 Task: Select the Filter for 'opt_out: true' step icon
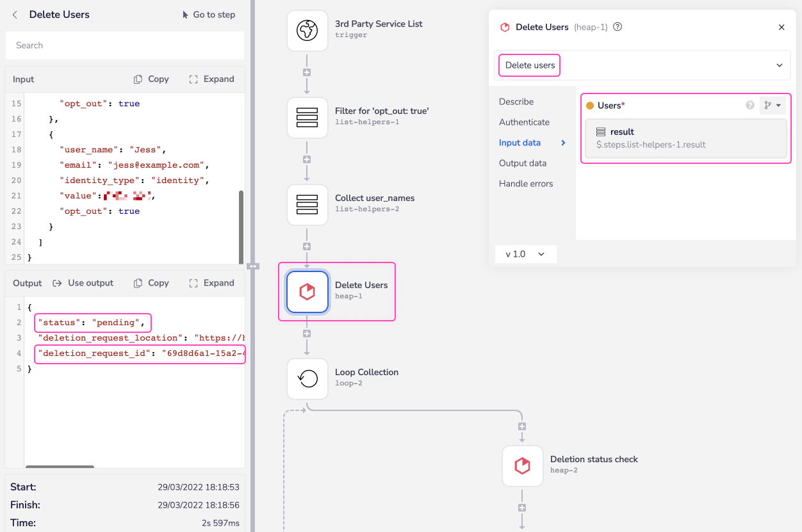coord(307,117)
